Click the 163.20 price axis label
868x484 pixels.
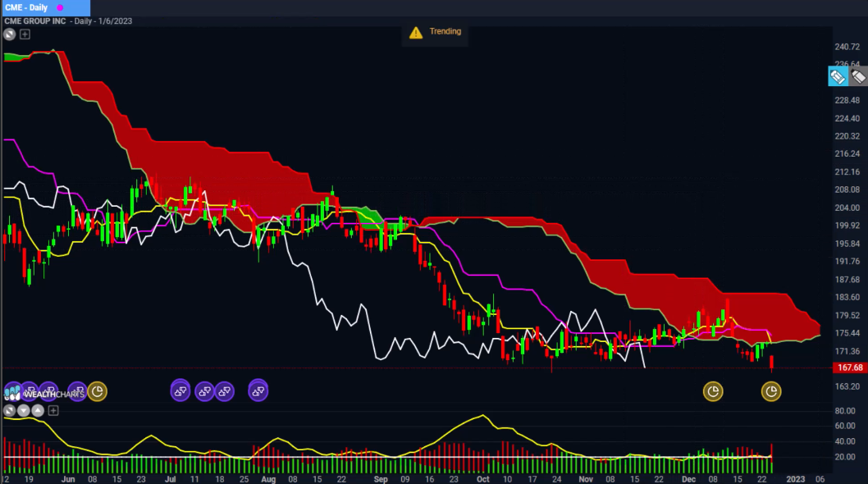pyautogui.click(x=847, y=386)
